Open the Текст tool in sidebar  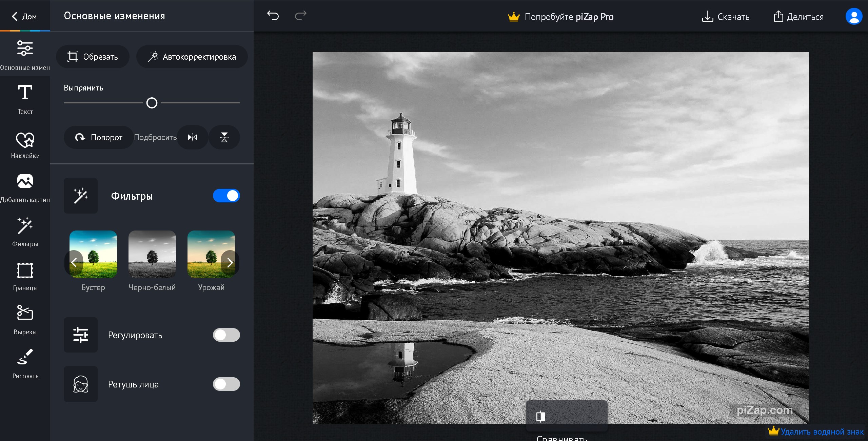pyautogui.click(x=25, y=99)
